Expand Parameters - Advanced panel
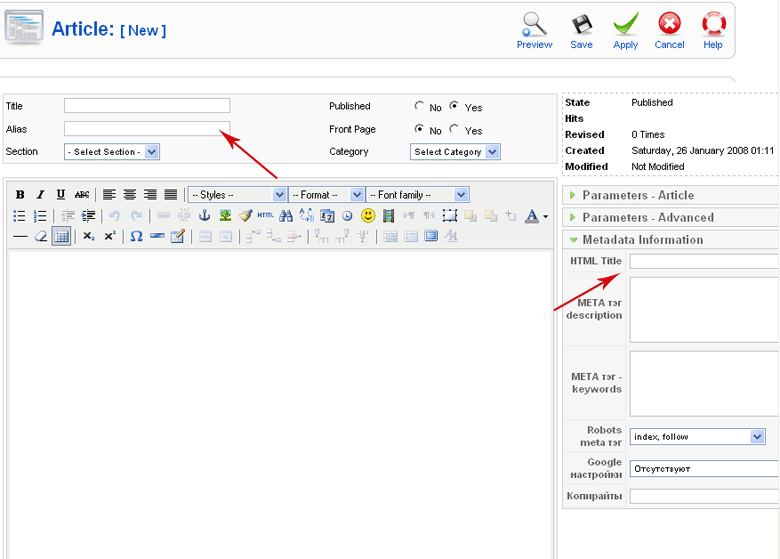 point(671,218)
